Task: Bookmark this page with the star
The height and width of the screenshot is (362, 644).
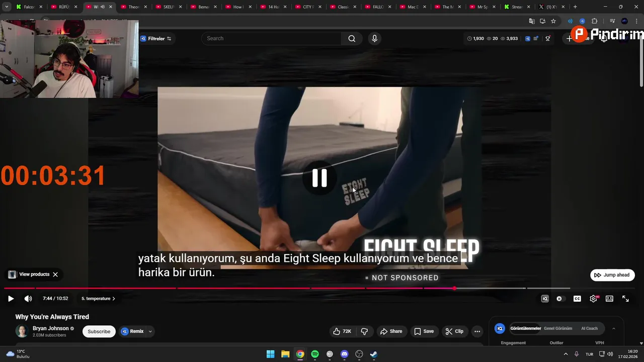Action: point(553,21)
